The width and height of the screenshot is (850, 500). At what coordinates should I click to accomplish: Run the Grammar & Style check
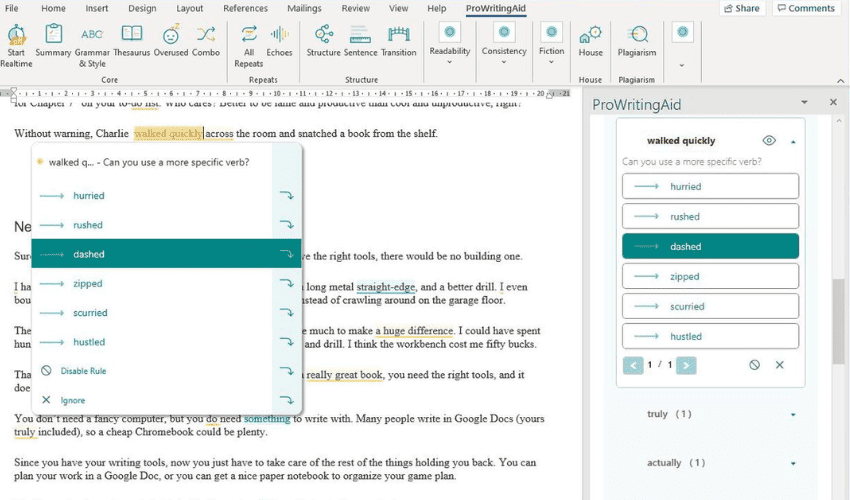click(x=92, y=46)
